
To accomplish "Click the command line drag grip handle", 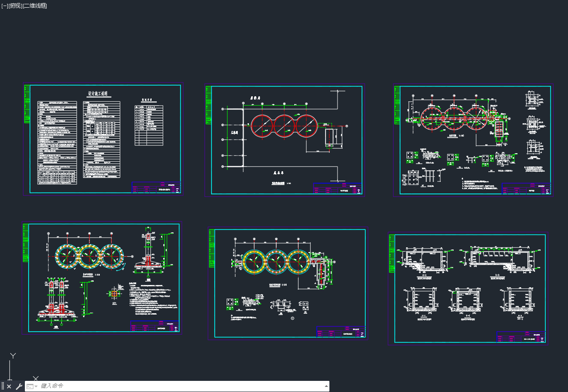I will point(3,386).
